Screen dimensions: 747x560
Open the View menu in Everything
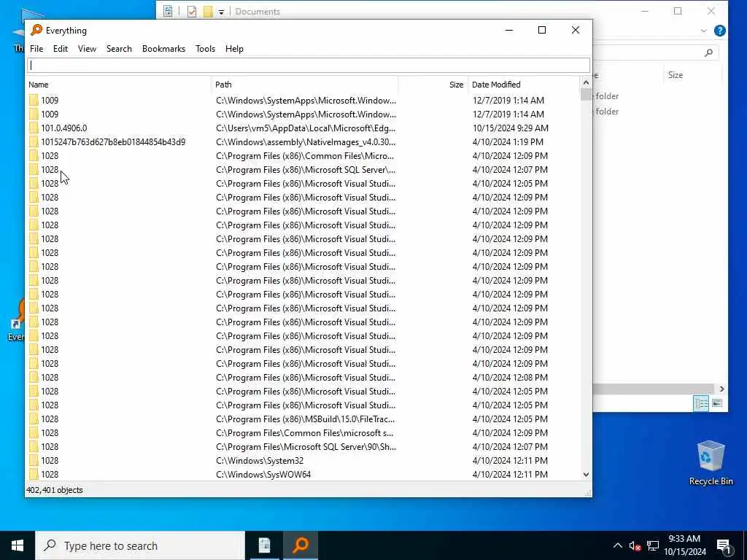(88, 49)
